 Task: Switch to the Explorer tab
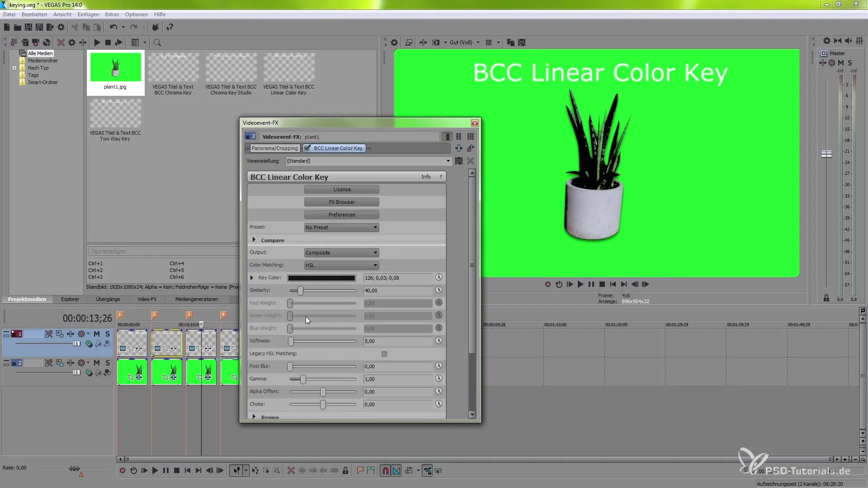click(x=70, y=299)
